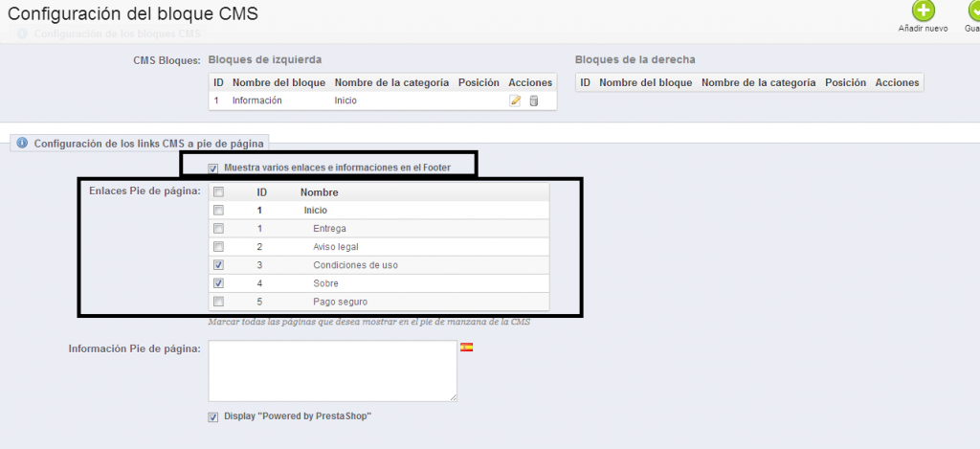This screenshot has width=980, height=449.
Task: Click the Añadir nuevo label text
Action: pyautogui.click(x=923, y=29)
